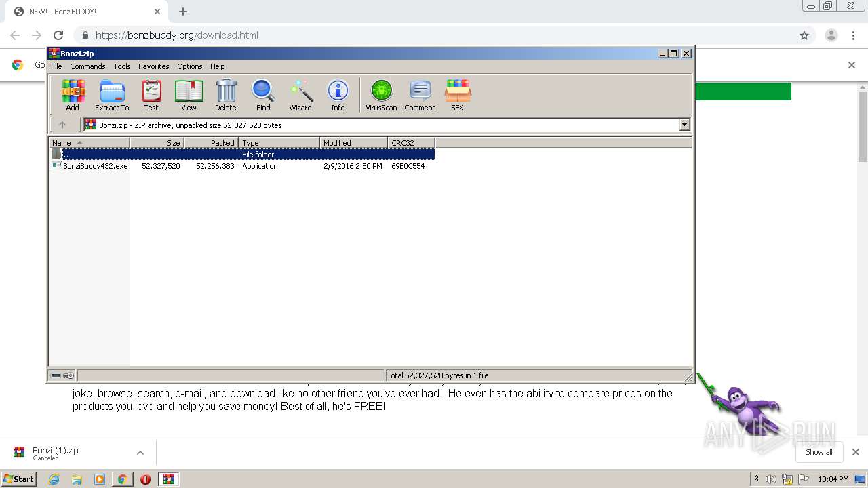
Task: Expand the Bonzi (1).zip download options chevron
Action: pyautogui.click(x=140, y=453)
